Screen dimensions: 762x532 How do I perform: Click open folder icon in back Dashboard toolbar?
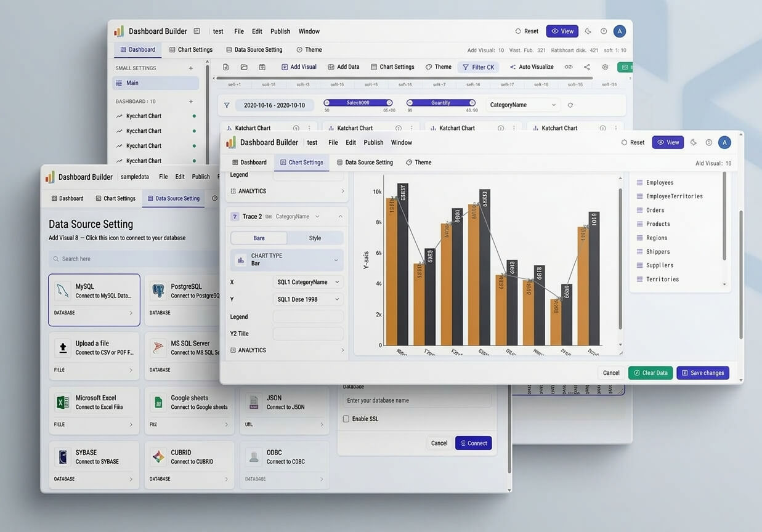[244, 67]
